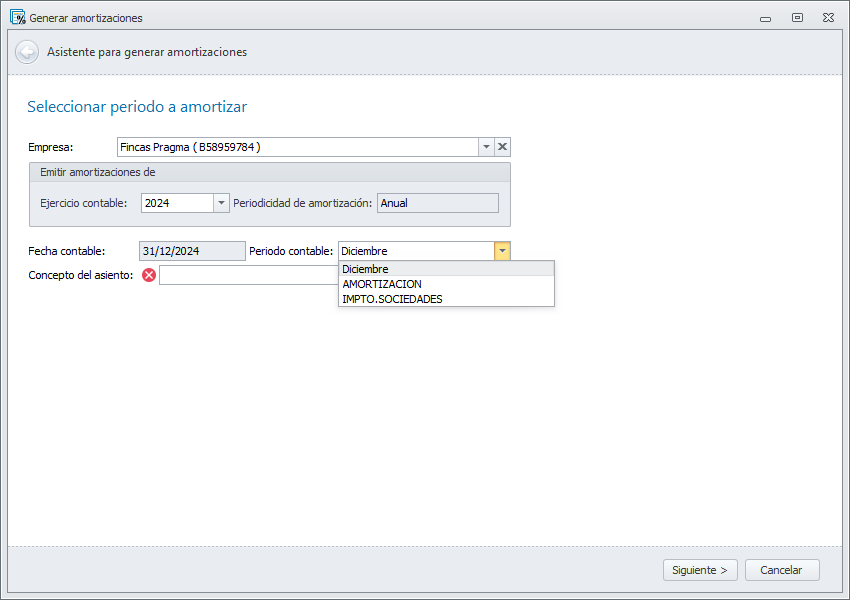Choose IMPTO.SOCIEDADES in the period list
The height and width of the screenshot is (600, 850).
446,299
